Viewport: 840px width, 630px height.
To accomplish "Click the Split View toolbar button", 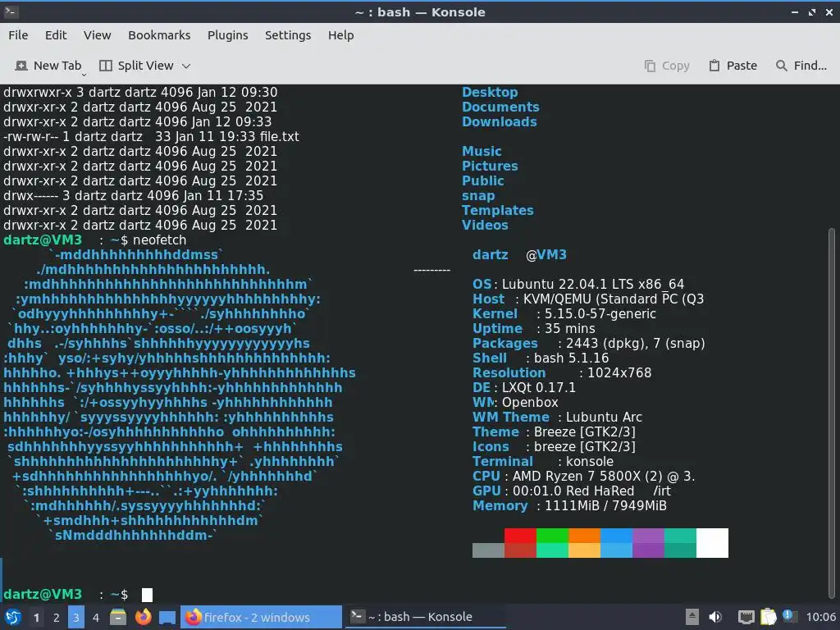I will pos(137,66).
